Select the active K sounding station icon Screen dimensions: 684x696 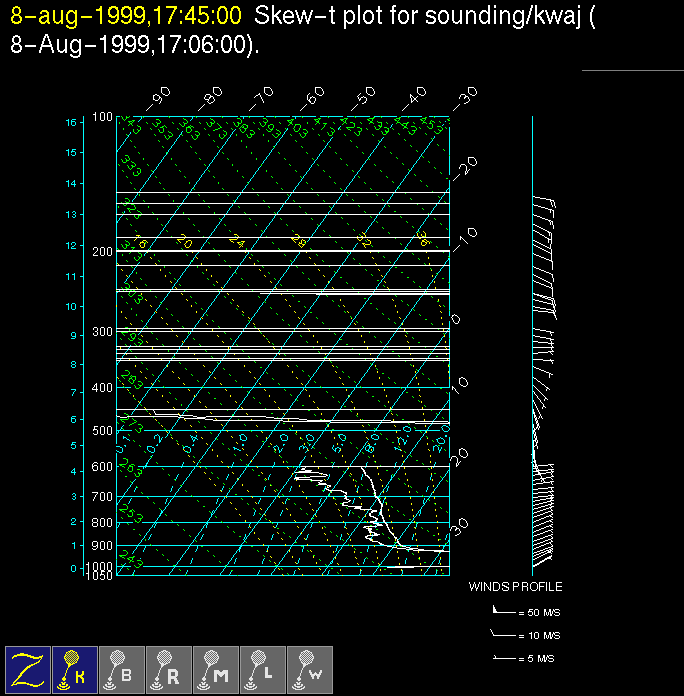point(76,668)
